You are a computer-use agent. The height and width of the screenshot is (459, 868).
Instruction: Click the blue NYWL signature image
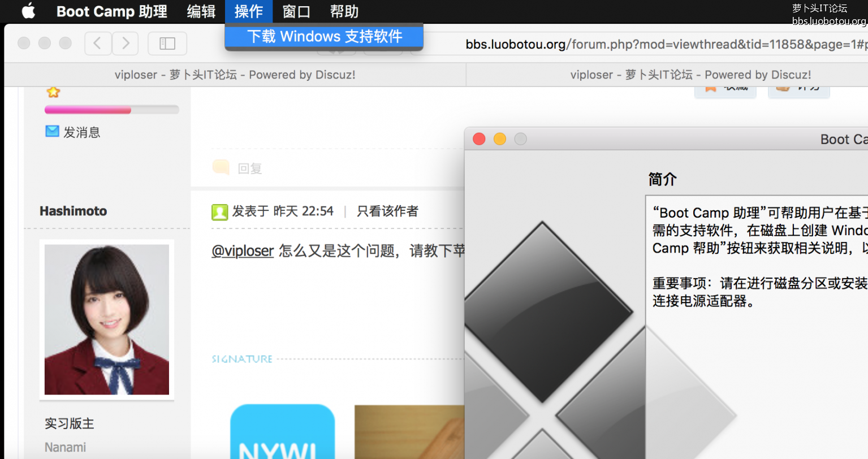283,431
